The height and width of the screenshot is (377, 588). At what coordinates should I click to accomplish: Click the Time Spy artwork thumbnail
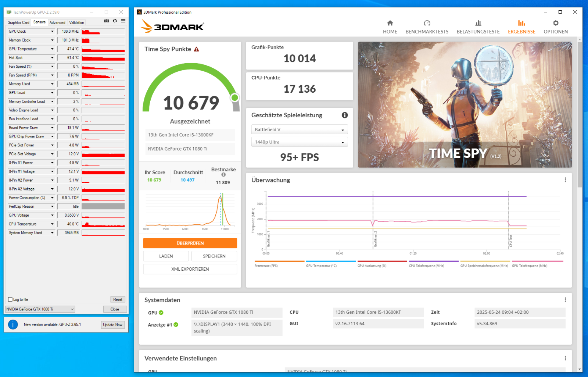(x=465, y=104)
